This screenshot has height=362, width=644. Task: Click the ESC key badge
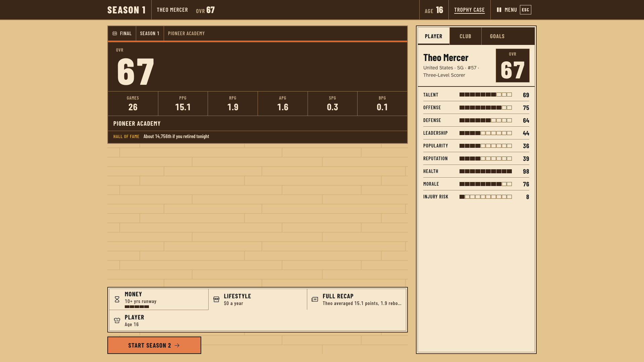point(526,10)
